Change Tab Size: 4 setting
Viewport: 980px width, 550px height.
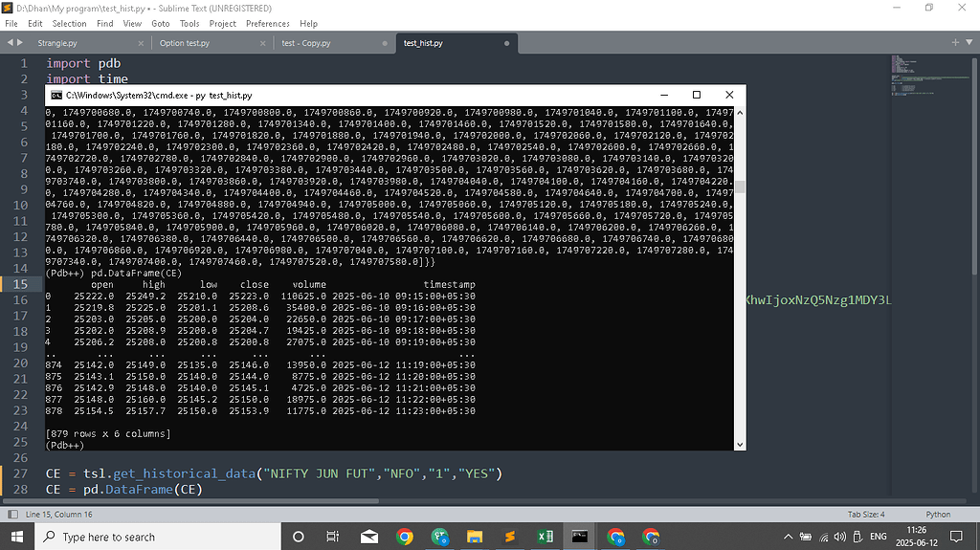[866, 515]
